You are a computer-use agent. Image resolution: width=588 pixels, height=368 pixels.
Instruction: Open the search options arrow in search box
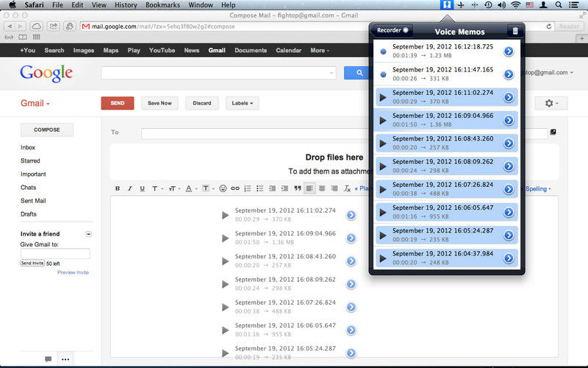pos(331,73)
